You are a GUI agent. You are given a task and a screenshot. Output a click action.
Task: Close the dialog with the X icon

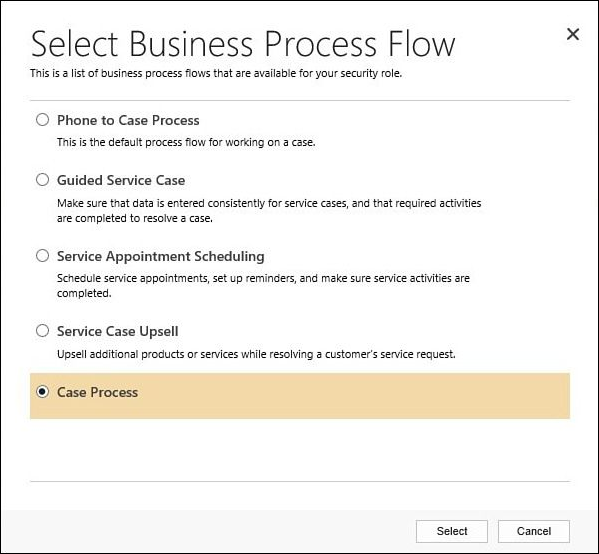tap(573, 34)
